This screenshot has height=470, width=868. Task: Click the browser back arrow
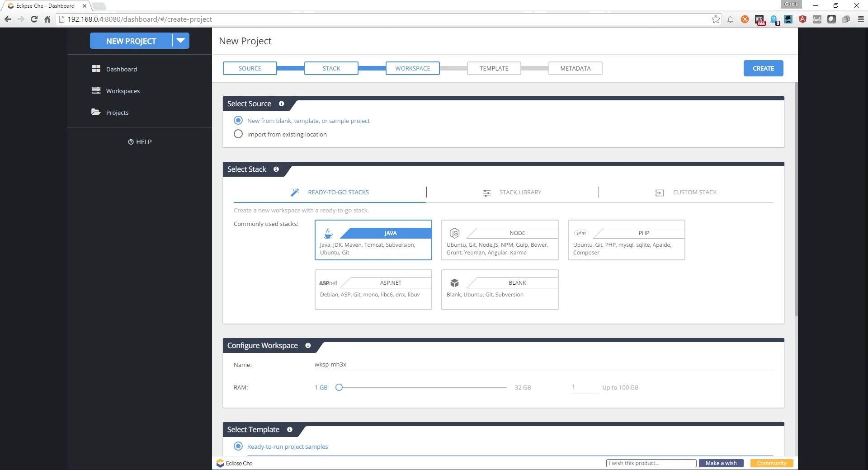[8, 19]
